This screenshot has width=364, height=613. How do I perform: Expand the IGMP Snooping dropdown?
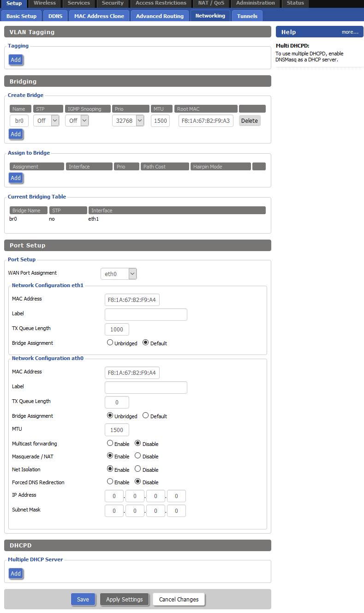pos(77,120)
